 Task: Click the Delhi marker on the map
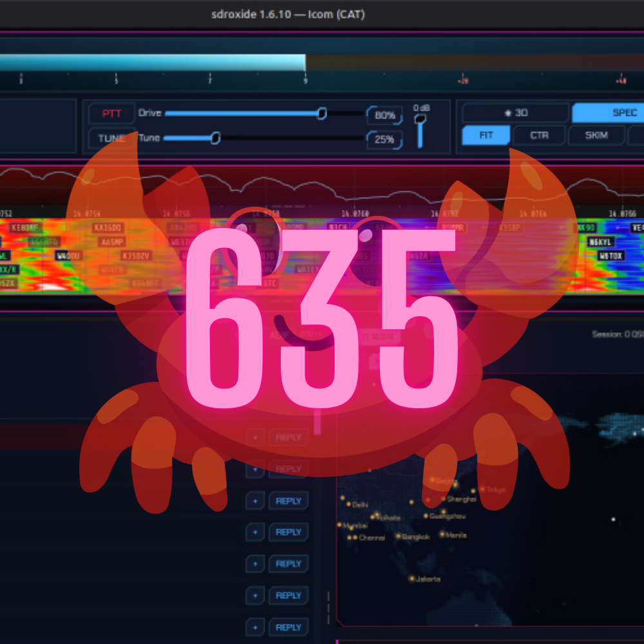click(x=348, y=504)
